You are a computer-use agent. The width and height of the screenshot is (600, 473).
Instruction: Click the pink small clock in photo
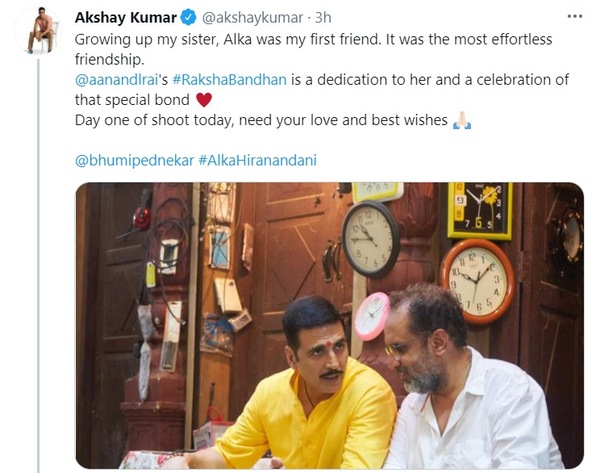point(372,316)
